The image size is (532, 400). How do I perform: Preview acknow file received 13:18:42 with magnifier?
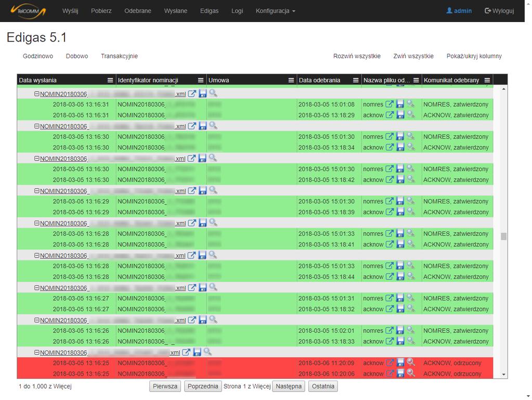pos(410,179)
